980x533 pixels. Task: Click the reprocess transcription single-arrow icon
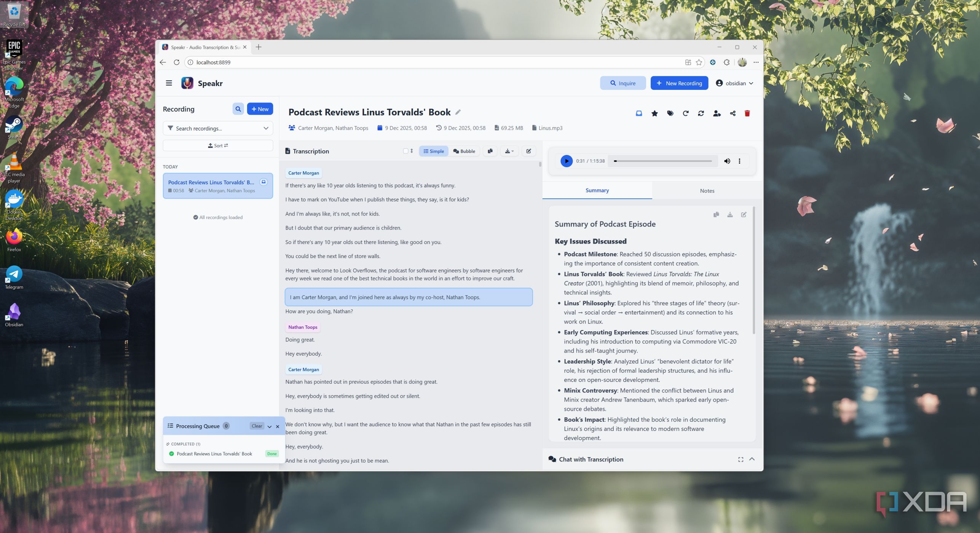[685, 113]
